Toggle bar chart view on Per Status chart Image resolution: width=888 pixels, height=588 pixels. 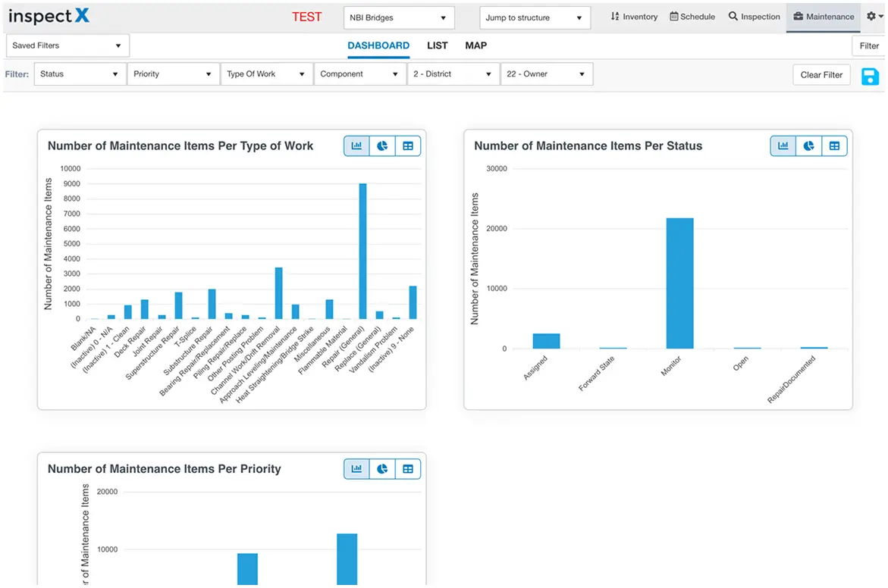[x=783, y=145]
